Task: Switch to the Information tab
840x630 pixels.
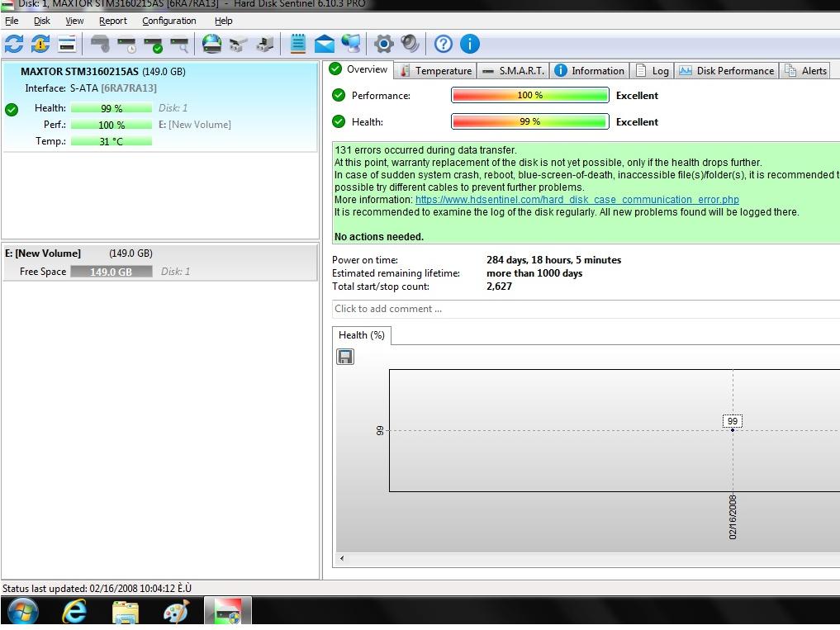Action: pyautogui.click(x=589, y=71)
